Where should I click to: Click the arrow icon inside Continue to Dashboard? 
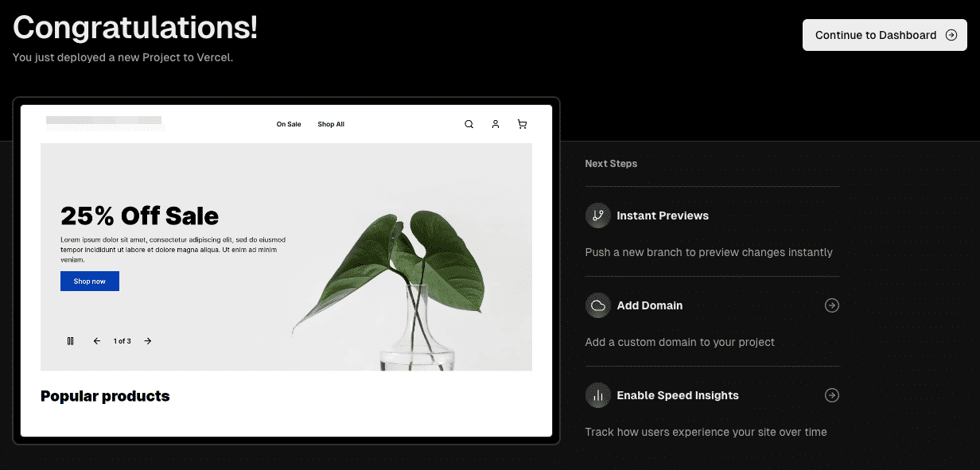(x=951, y=35)
